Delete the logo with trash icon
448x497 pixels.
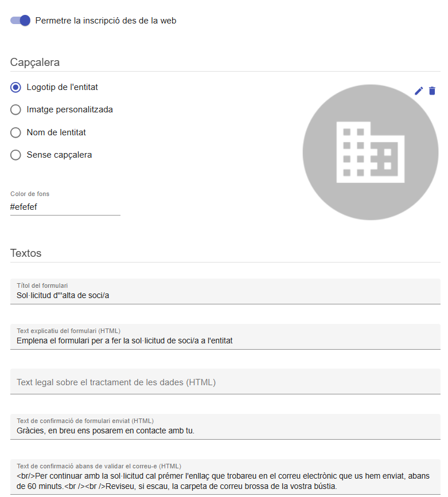point(432,91)
